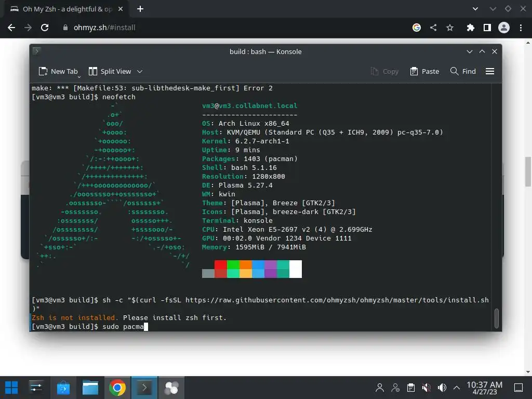This screenshot has width=532, height=399.
Task: Open the Chrome three-dot menu
Action: pos(521,28)
